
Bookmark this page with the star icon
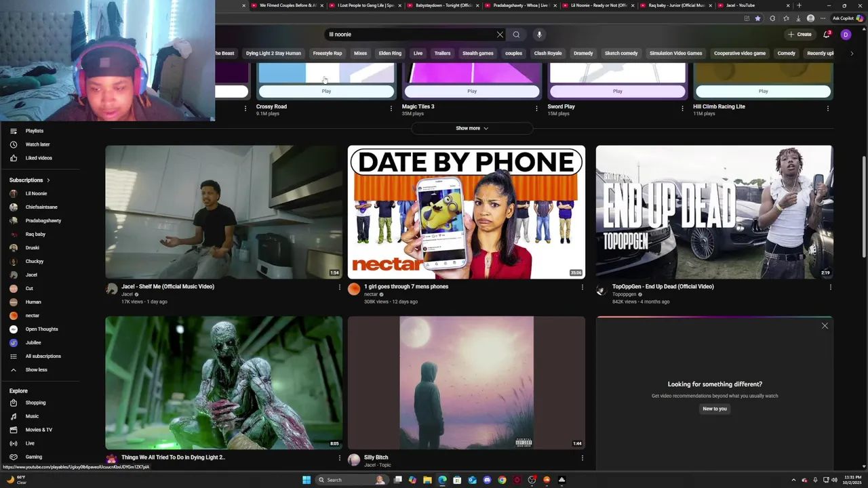[757, 18]
